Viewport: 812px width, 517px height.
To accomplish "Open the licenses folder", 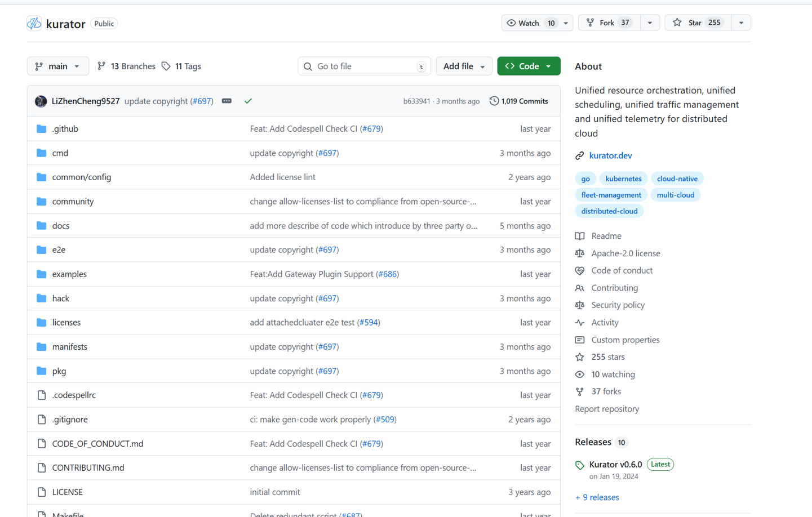I will pos(66,323).
